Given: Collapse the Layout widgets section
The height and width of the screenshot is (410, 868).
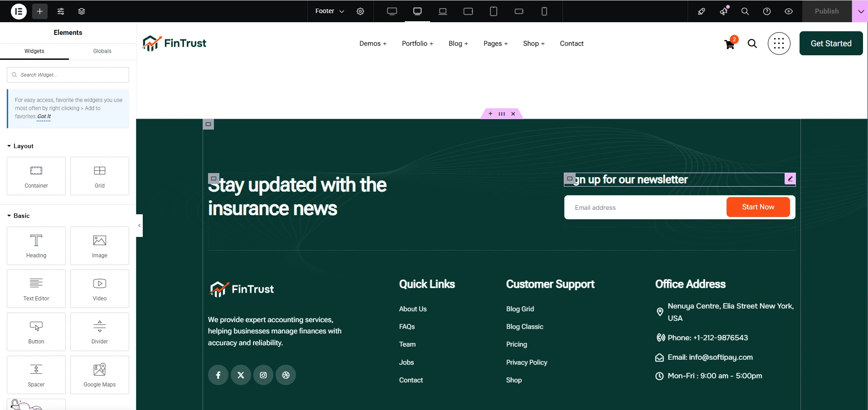Looking at the screenshot, I should (20, 146).
